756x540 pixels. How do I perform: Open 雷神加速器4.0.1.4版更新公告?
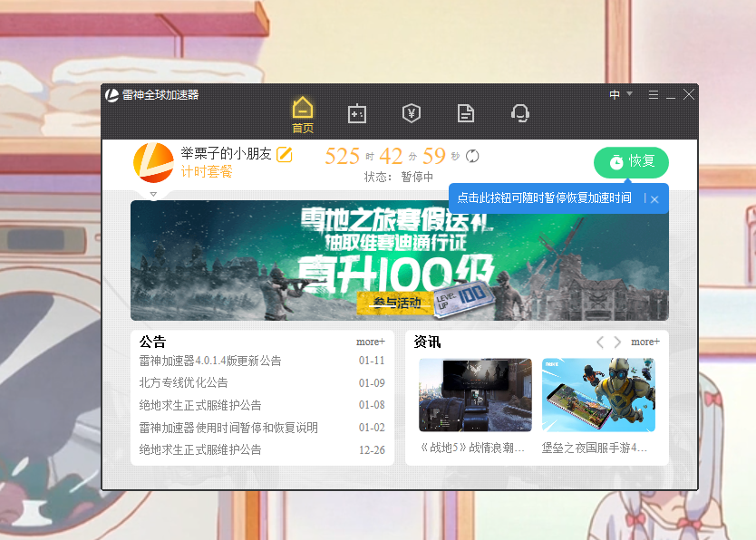point(210,361)
